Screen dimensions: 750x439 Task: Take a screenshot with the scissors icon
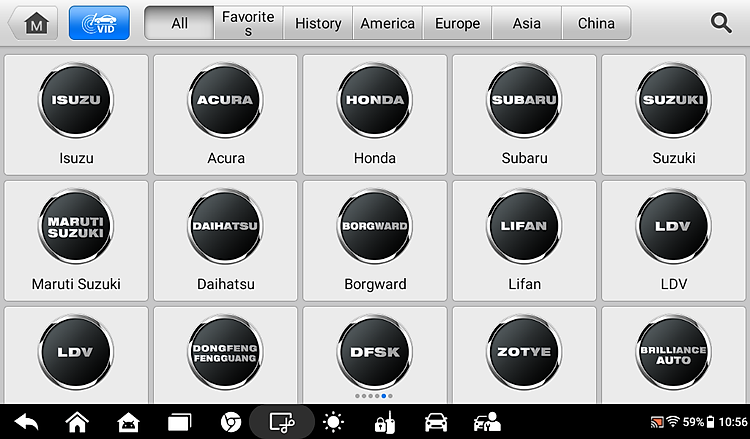click(282, 422)
